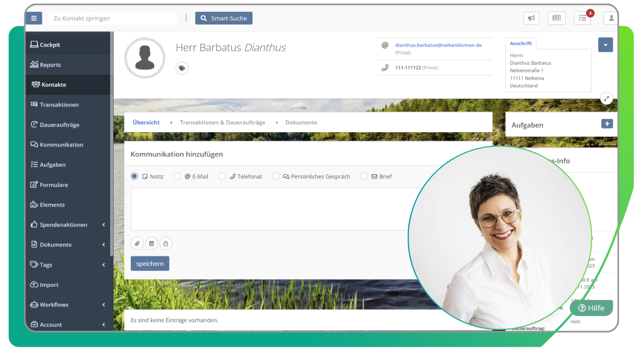This screenshot has height=362, width=644.
Task: Open the calendar icon below the note field
Action: pos(151,243)
